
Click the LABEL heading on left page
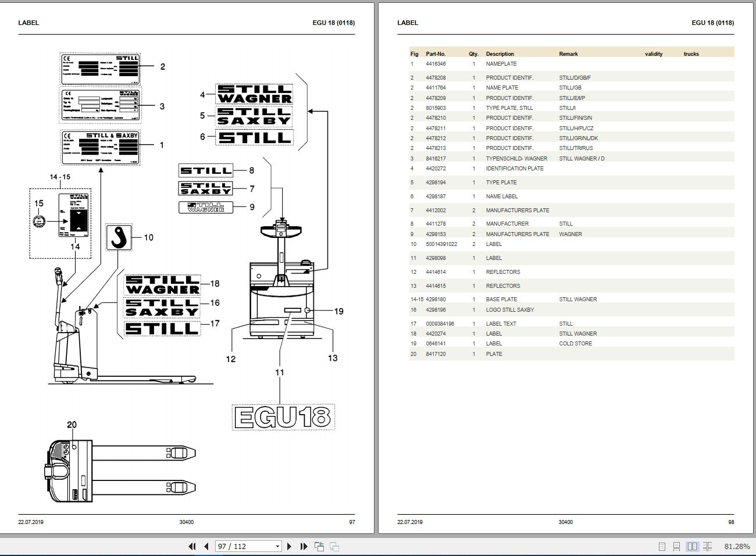pyautogui.click(x=28, y=23)
